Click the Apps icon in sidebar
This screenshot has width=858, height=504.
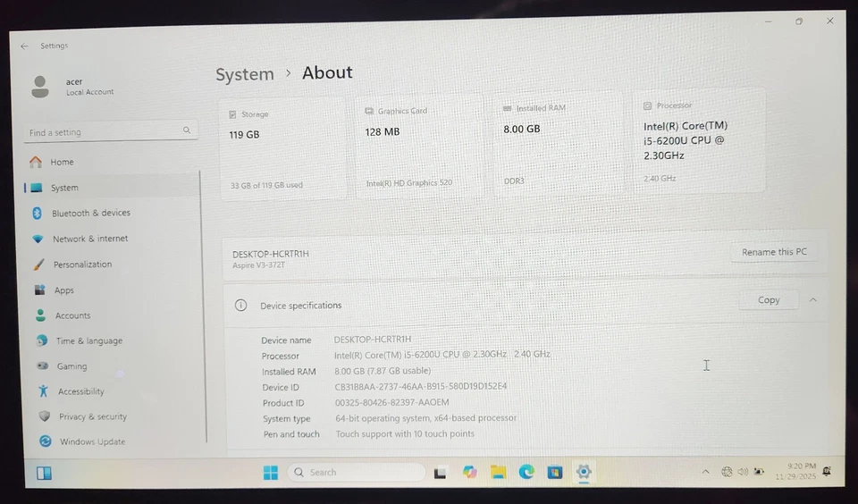coord(40,290)
